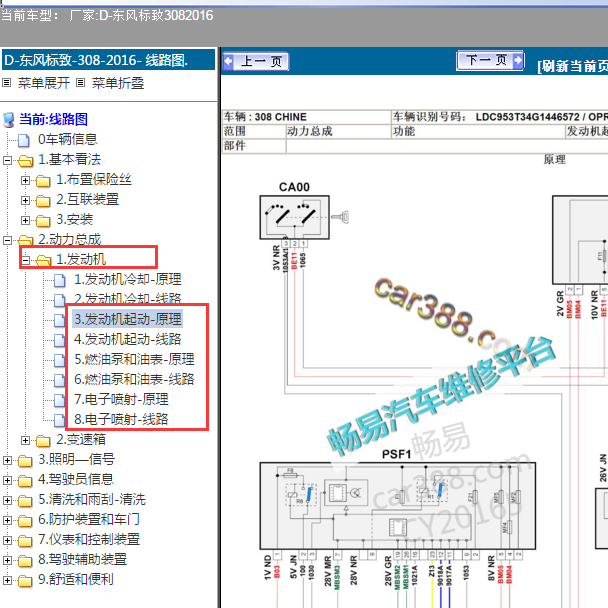
Task: Open 2.发动机冷却-线路 diagram
Action: click(128, 299)
